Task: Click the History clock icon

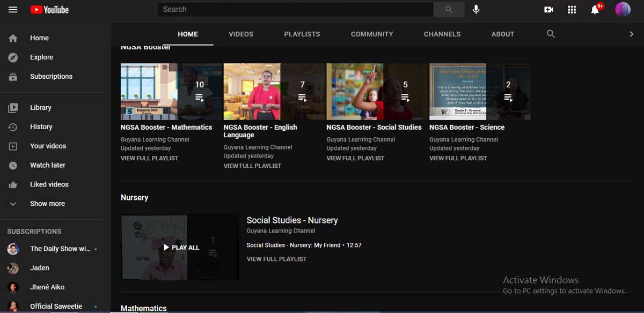Action: point(13,127)
